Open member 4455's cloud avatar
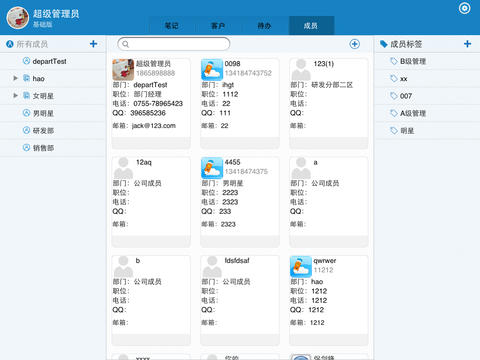The image size is (480, 360). pos(212,168)
